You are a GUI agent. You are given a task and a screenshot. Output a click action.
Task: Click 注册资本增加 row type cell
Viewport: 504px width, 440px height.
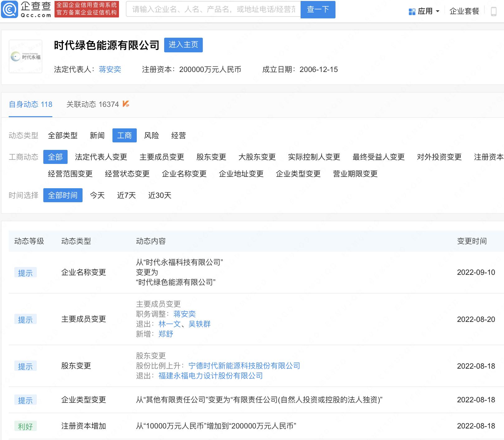(83, 426)
